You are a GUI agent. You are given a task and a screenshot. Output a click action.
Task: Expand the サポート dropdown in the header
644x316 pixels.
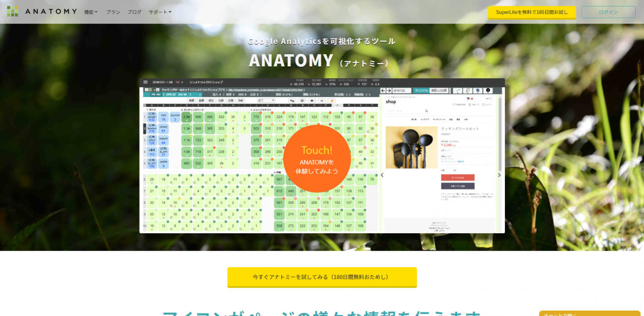[x=160, y=12]
